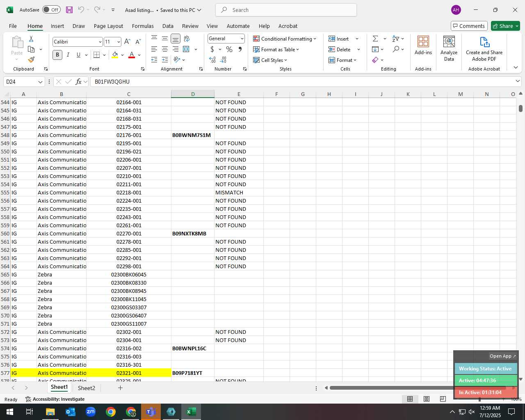
Task: Apply red Font Color
Action: (x=132, y=55)
